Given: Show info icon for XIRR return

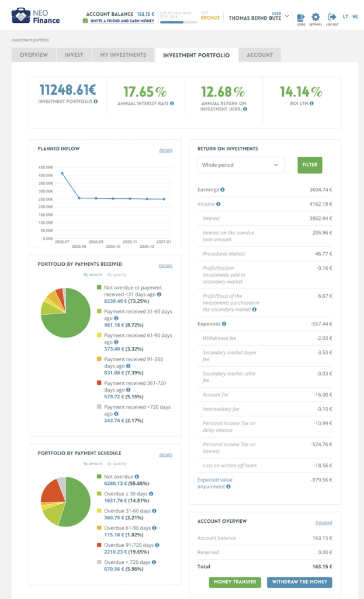Looking at the screenshot, I should coord(245,109).
